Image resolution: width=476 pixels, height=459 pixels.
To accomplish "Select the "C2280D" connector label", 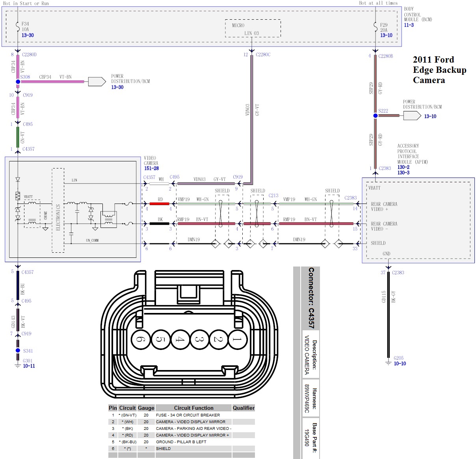I will pos(29,55).
